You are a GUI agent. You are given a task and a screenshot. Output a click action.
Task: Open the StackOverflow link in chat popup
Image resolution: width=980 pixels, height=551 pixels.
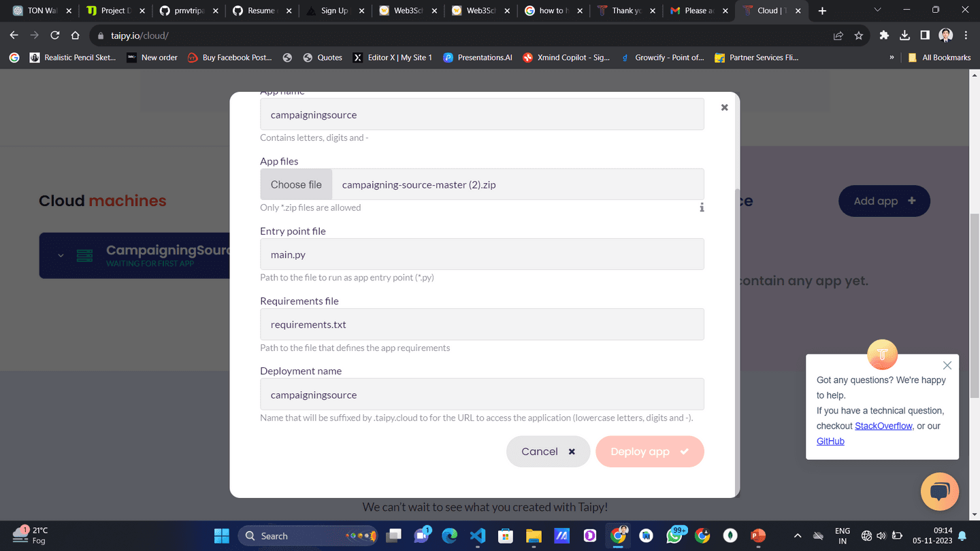pyautogui.click(x=883, y=426)
